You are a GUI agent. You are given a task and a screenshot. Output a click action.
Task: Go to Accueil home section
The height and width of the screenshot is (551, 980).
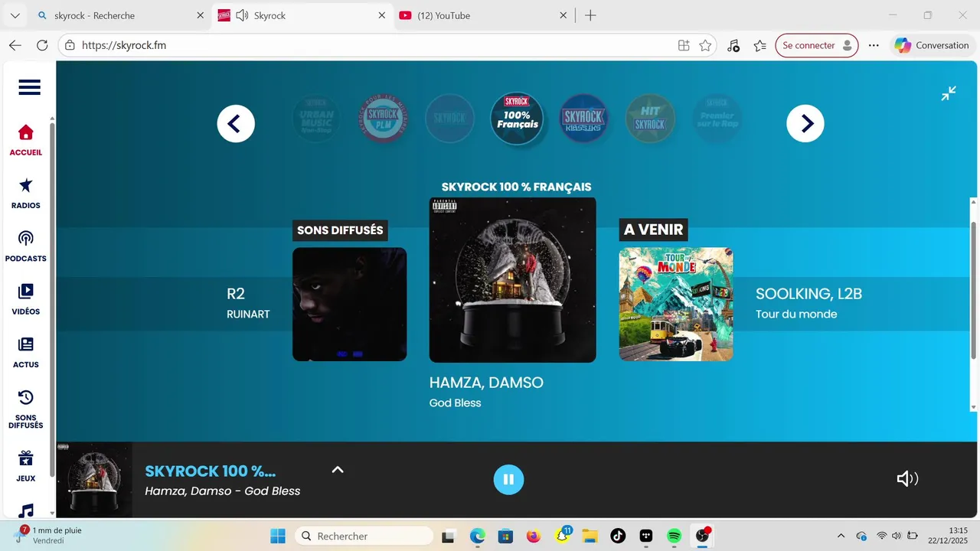coord(26,141)
